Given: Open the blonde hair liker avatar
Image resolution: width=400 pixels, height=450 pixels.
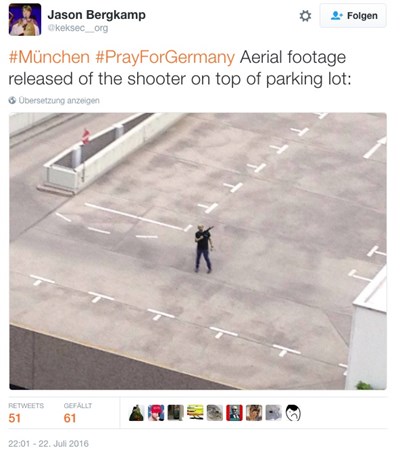Looking at the screenshot, I should tap(254, 413).
